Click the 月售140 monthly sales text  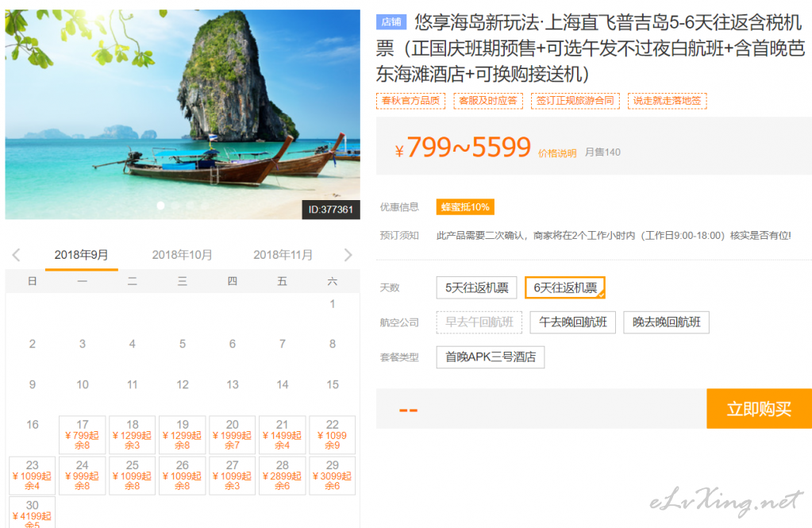(x=602, y=152)
